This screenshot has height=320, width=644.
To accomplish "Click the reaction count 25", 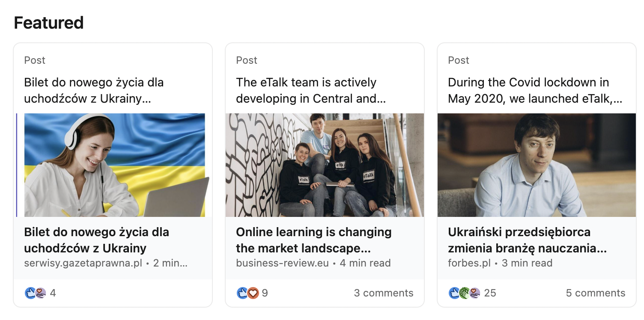I will (490, 293).
